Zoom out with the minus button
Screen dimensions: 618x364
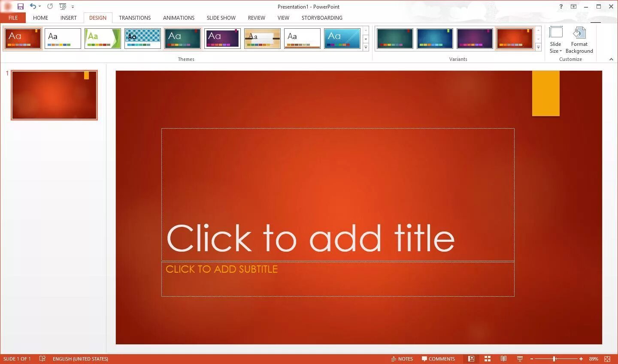pos(532,359)
